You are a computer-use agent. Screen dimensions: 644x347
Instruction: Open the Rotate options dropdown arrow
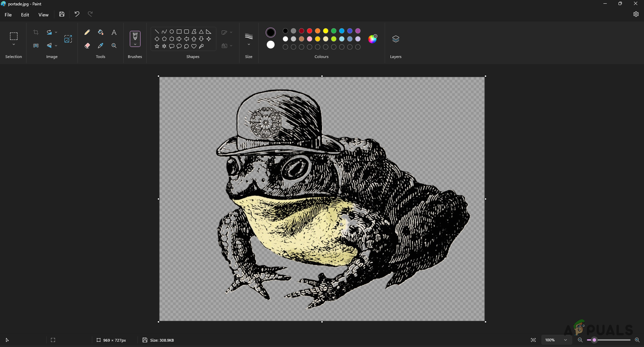pos(56,32)
